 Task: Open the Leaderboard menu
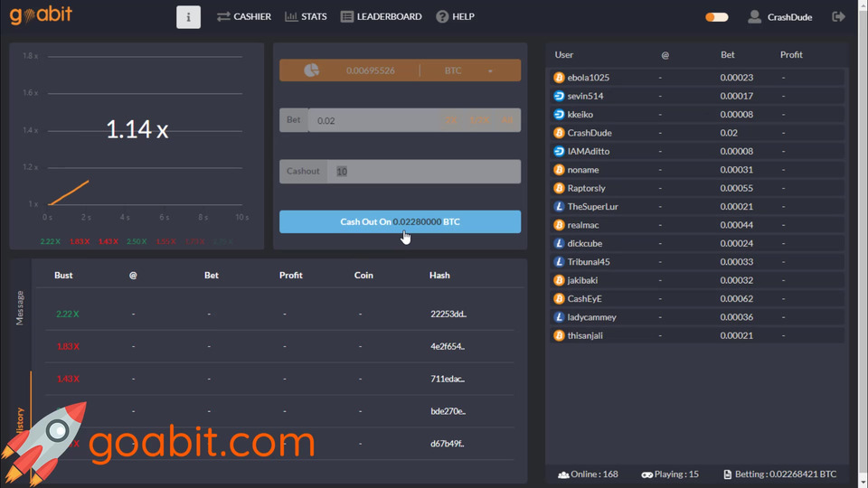[x=381, y=16]
